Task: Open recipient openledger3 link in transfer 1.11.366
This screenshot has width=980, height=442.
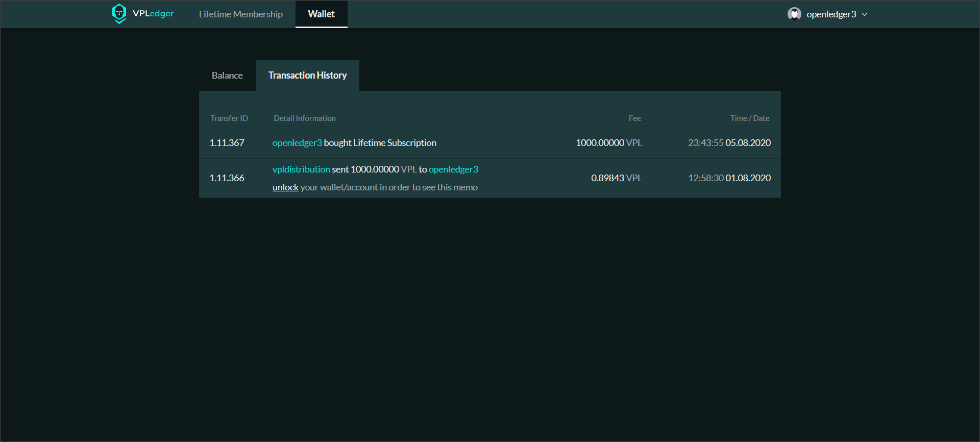Action: (453, 169)
